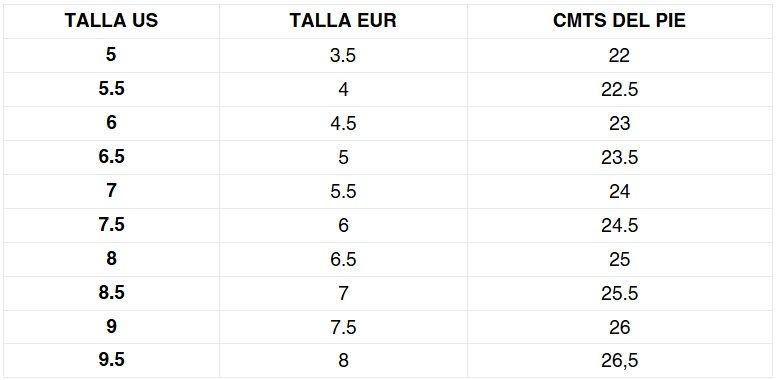Click the EUR size 4.5 cell
This screenshot has width=776, height=380.
pyautogui.click(x=343, y=123)
